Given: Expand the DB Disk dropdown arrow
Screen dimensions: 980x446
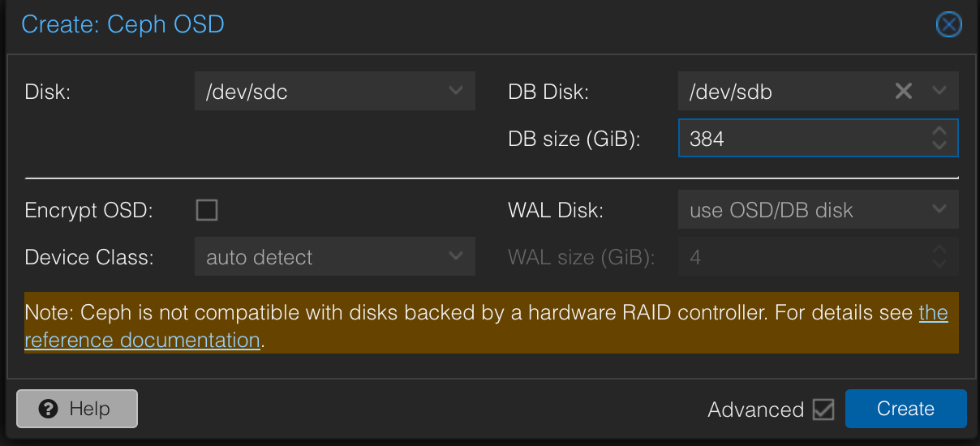Looking at the screenshot, I should (939, 91).
